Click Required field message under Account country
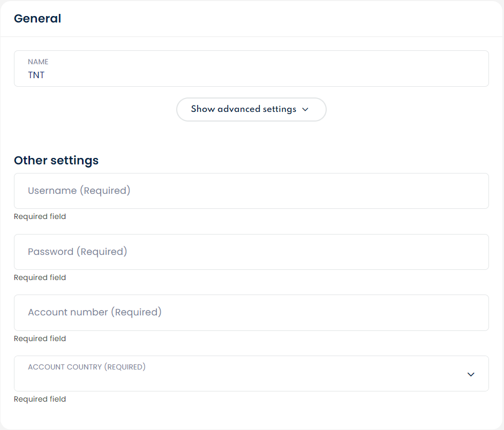The width and height of the screenshot is (504, 430). pyautogui.click(x=40, y=399)
